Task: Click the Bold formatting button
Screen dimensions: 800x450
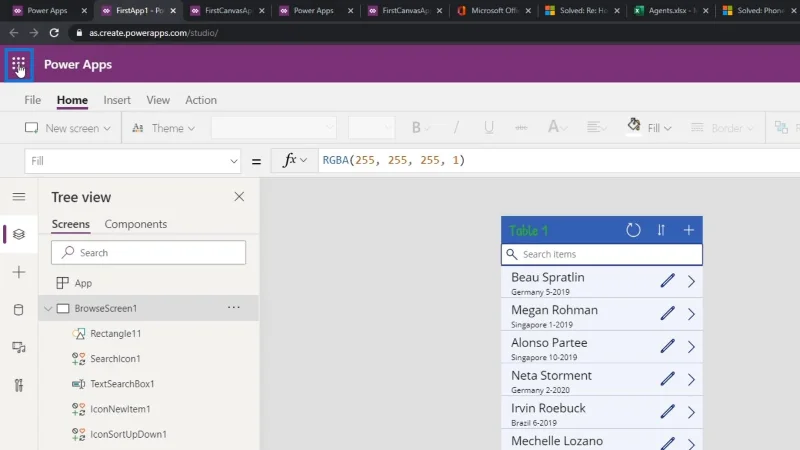Action: (416, 128)
